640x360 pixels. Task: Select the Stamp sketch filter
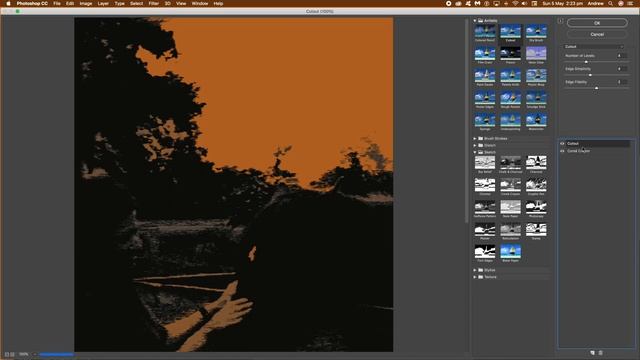(536, 229)
